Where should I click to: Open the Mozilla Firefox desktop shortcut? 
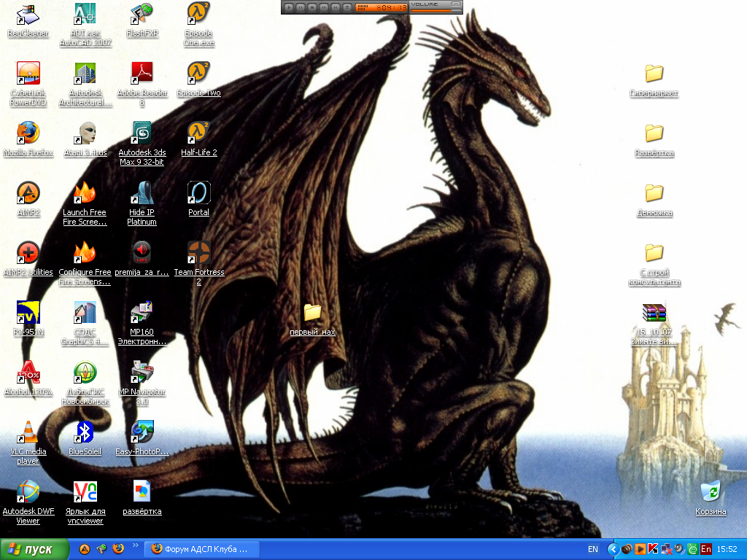pos(28,133)
